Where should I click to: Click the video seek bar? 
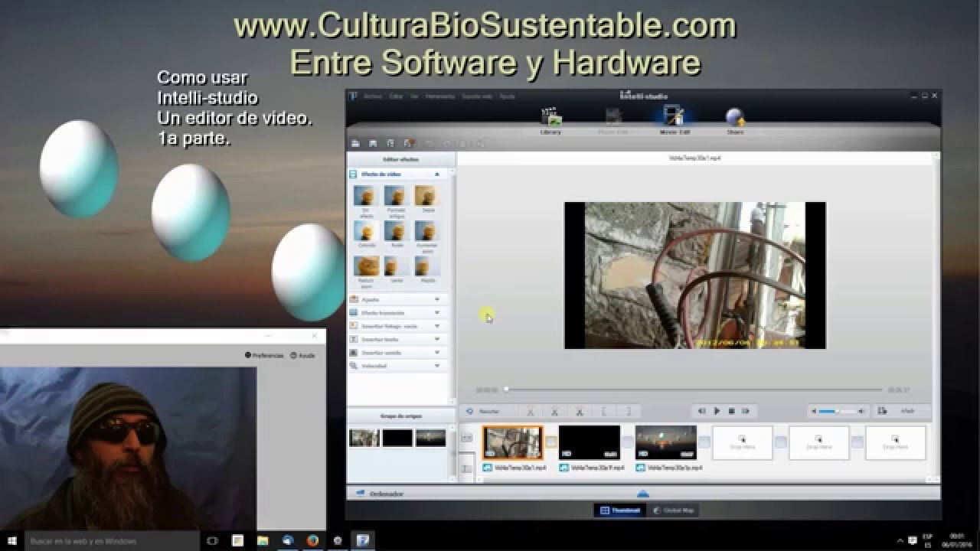coord(693,390)
